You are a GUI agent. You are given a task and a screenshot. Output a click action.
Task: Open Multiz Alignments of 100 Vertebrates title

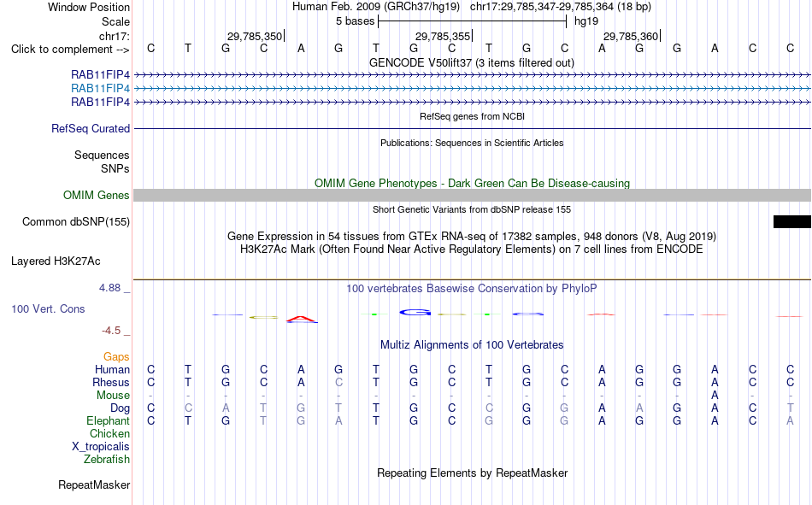tap(472, 345)
